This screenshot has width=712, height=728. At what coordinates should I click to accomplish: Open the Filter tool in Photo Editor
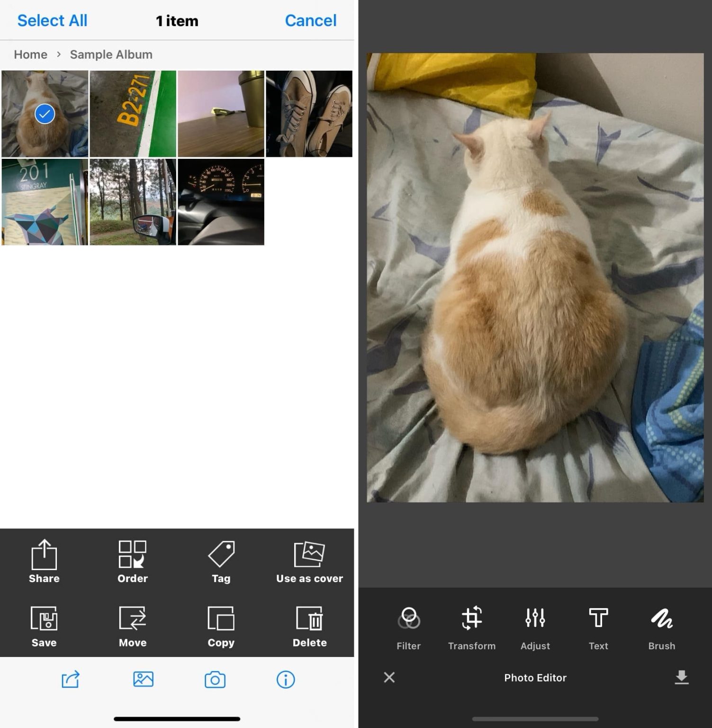click(x=408, y=626)
